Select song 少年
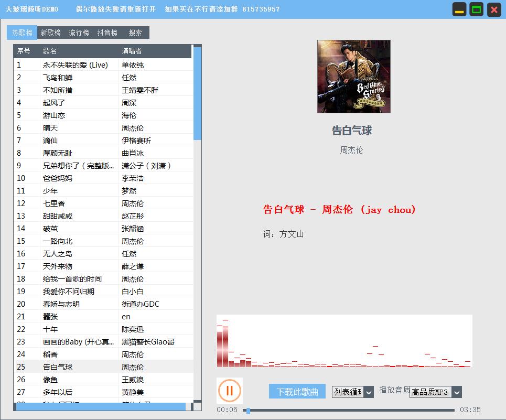Screen dimensions: 506x420 pos(50,191)
